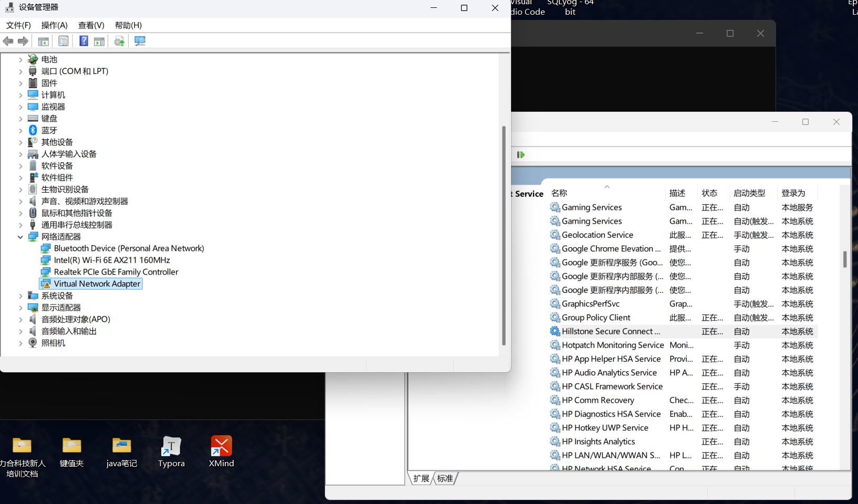
Task: Expand the 声音、视频和游戏控制器 node
Action: pyautogui.click(x=20, y=201)
